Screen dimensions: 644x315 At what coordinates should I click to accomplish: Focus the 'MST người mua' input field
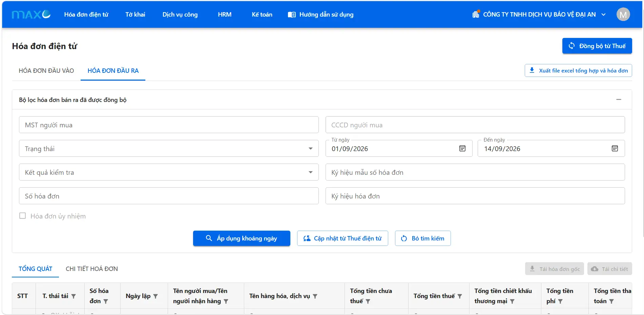(169, 125)
